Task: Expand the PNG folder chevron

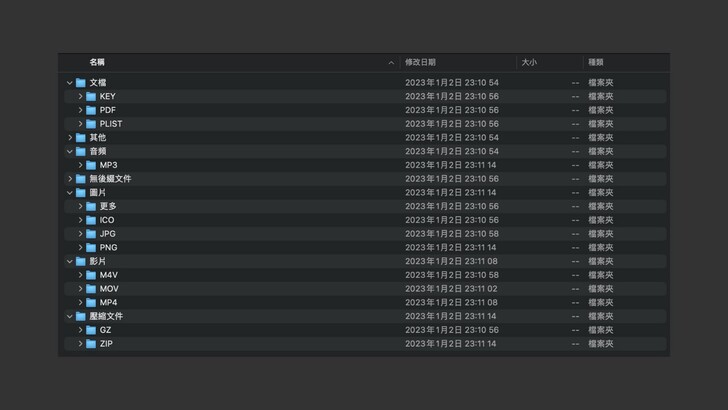Action: click(x=80, y=247)
